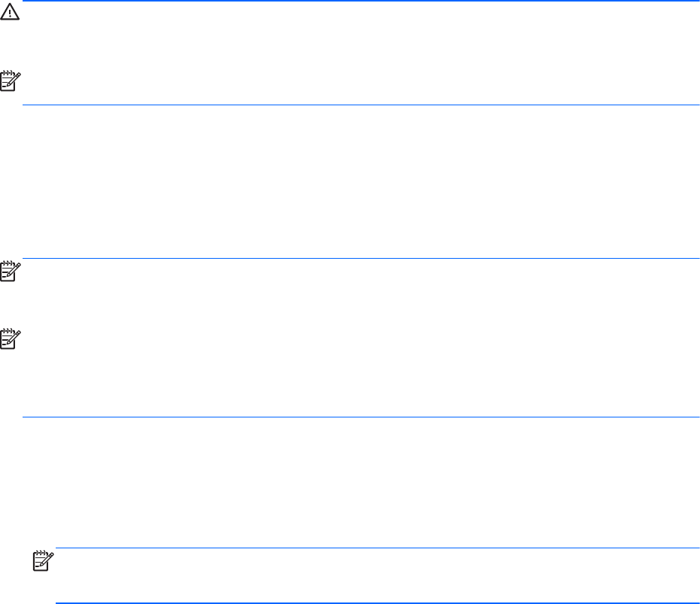Click the blue rule closing the middle note box
The image size is (700, 604).
coord(361,417)
